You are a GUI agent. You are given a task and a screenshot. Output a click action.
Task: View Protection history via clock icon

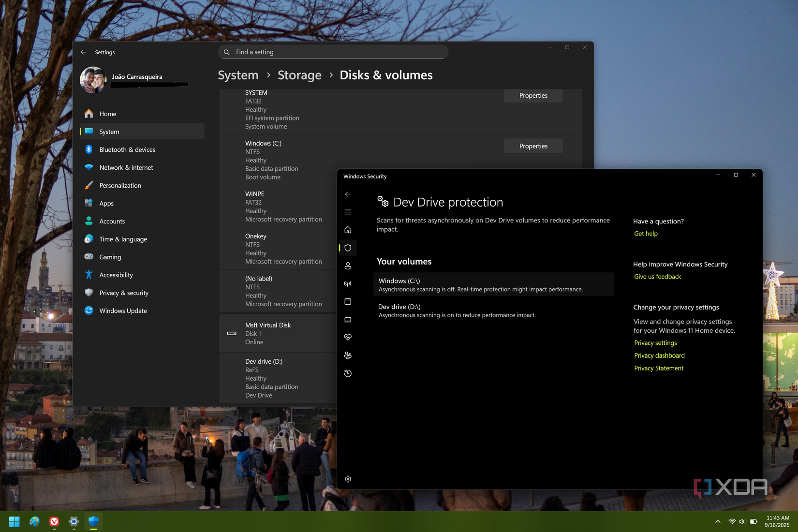(347, 373)
